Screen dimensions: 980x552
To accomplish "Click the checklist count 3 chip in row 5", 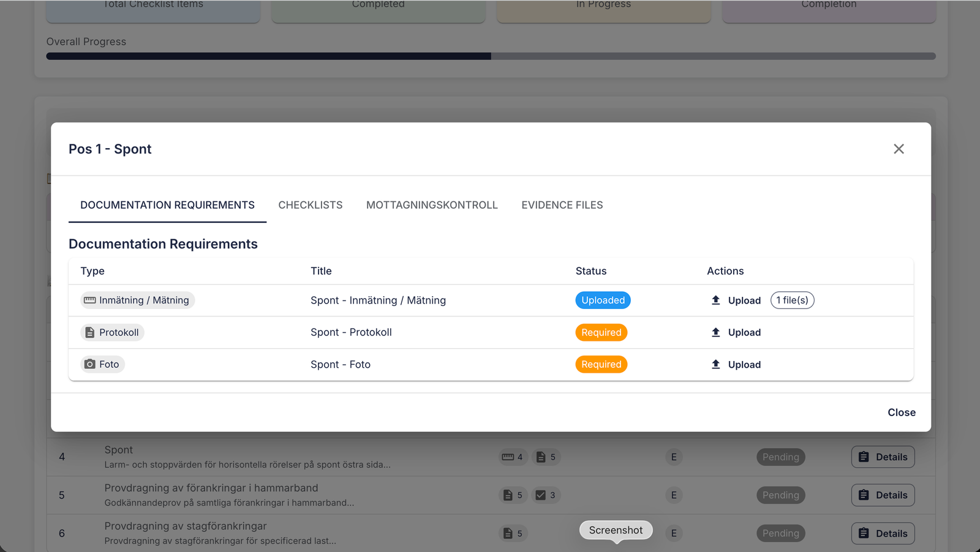I will point(546,495).
